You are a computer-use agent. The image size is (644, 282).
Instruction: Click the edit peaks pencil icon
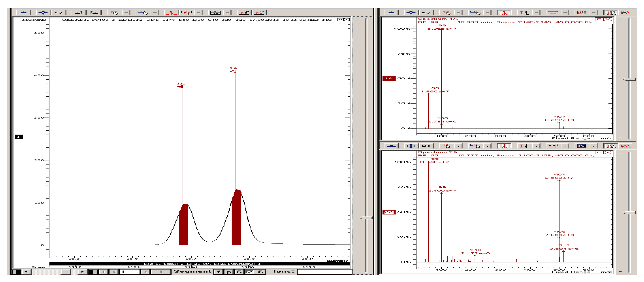click(244, 12)
